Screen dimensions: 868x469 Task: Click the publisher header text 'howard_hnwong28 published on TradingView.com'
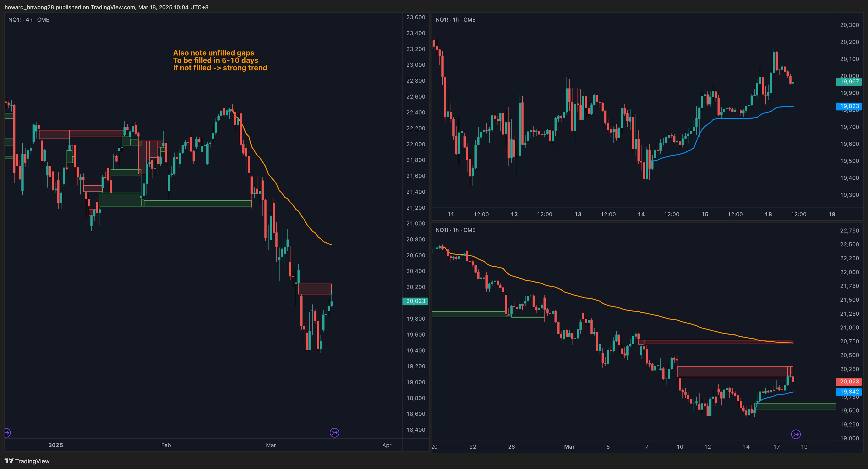(x=106, y=7)
